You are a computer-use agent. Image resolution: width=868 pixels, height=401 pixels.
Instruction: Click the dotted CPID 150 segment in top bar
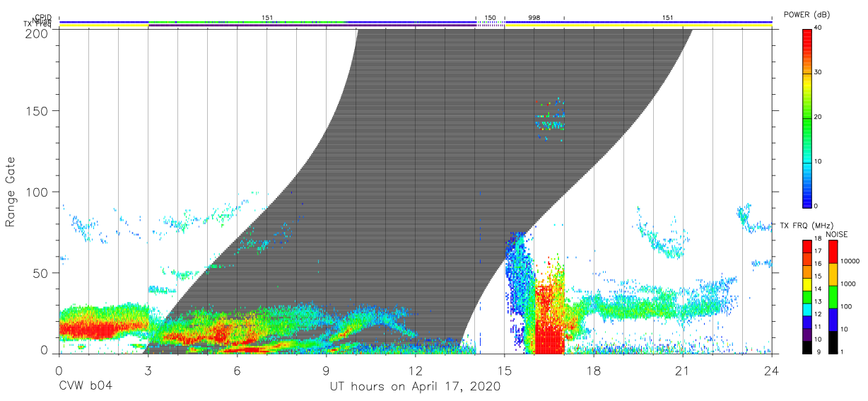click(490, 23)
